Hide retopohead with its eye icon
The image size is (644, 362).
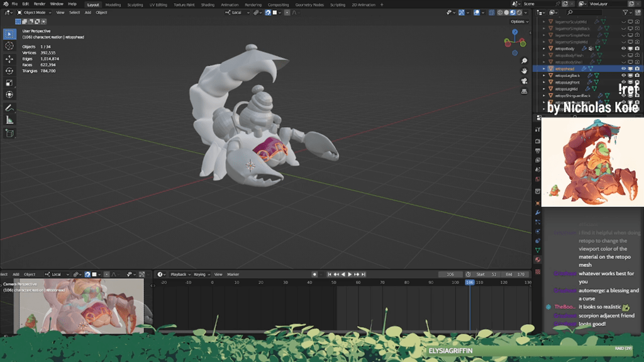tap(623, 69)
